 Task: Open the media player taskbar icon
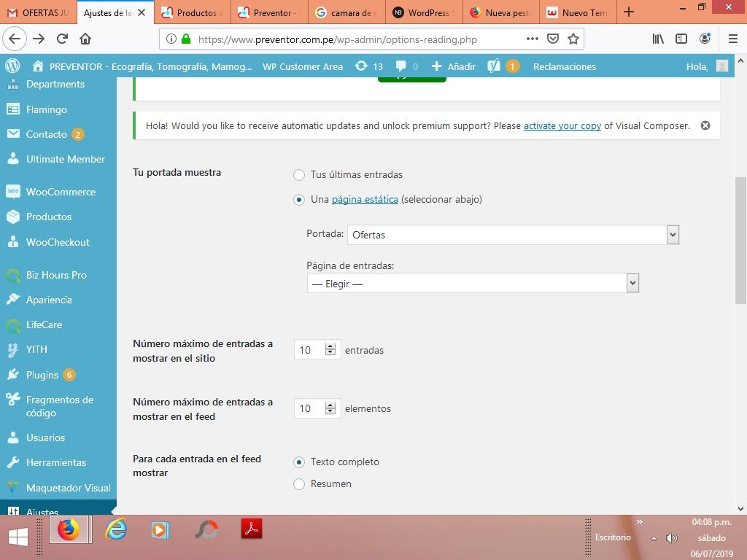click(160, 529)
